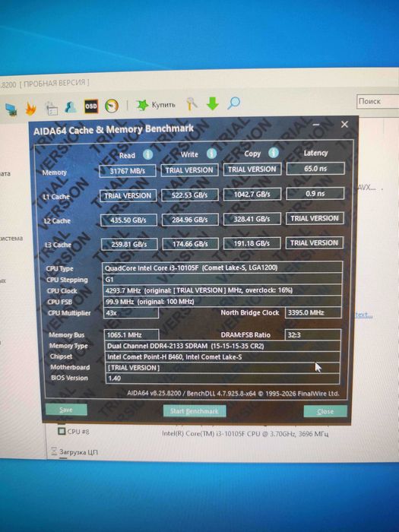Click L2 Cache latency TRIAL VERSION cell
This screenshot has height=532, width=399.
tap(315, 218)
